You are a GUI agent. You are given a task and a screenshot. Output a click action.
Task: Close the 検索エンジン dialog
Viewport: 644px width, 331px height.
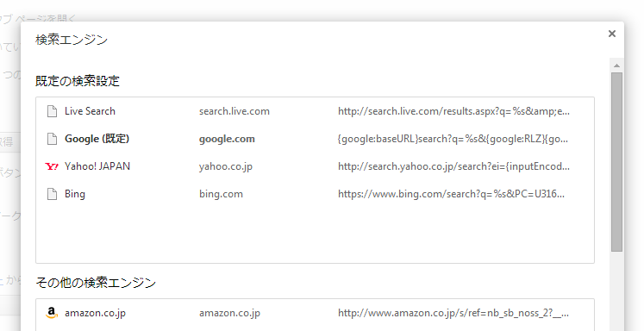pyautogui.click(x=612, y=34)
